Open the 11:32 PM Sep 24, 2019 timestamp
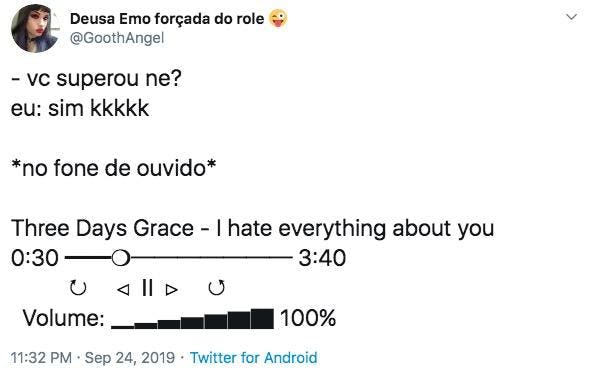 coord(93,358)
